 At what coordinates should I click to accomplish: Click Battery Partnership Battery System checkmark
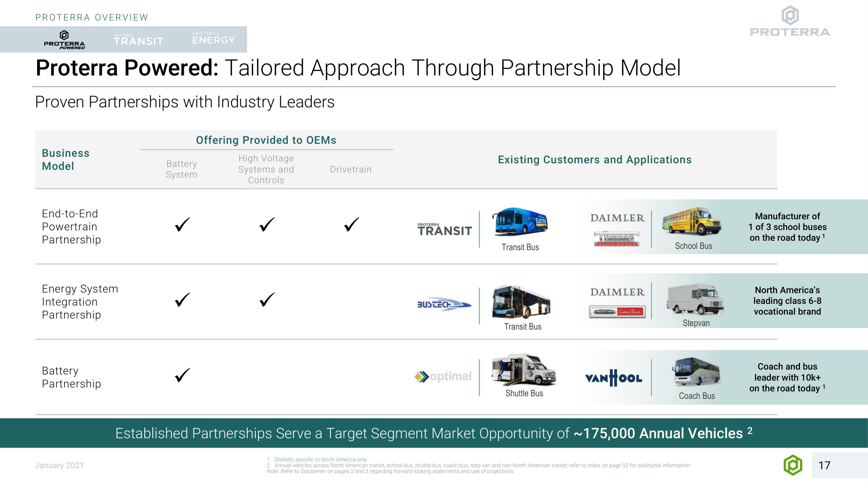click(x=182, y=375)
